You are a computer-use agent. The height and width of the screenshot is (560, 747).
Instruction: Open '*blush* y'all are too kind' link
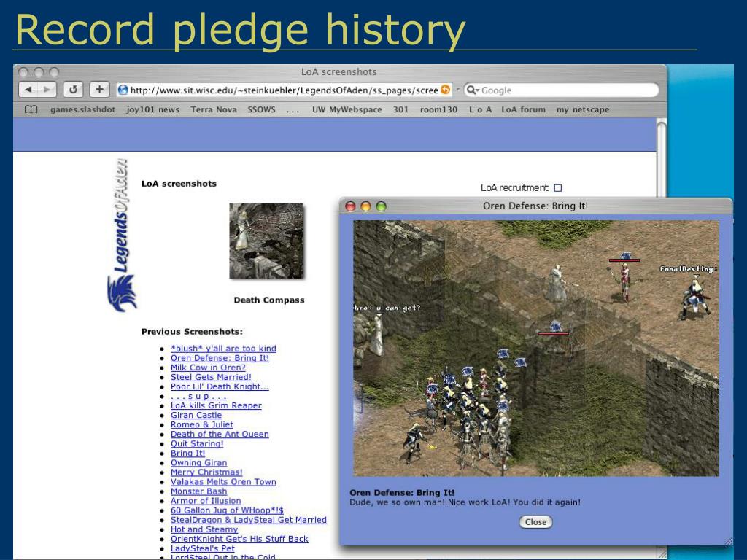223,349
